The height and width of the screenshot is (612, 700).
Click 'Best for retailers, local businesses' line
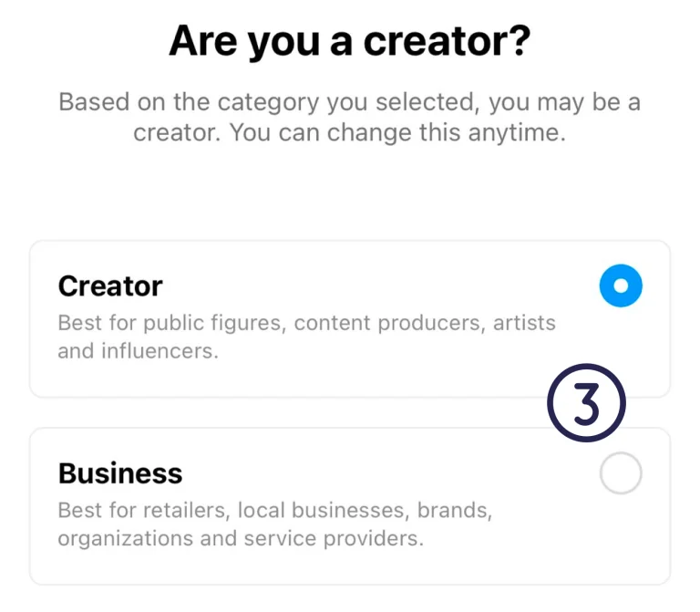click(275, 511)
